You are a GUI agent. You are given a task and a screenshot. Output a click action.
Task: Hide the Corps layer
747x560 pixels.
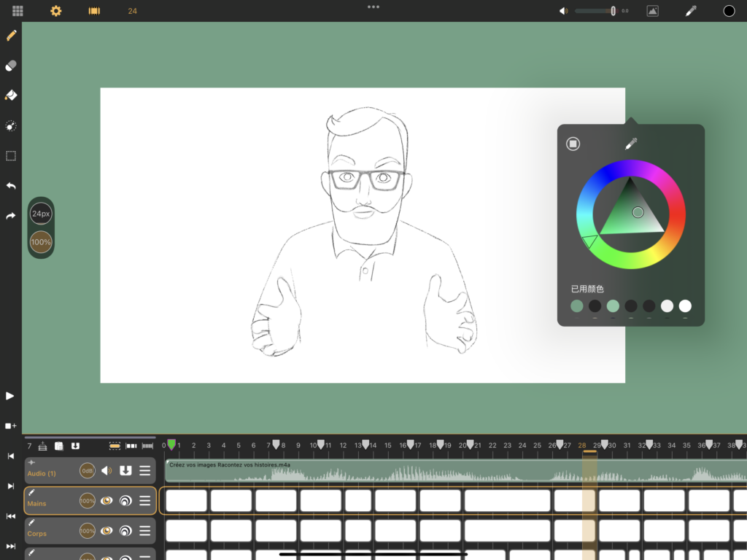(107, 531)
